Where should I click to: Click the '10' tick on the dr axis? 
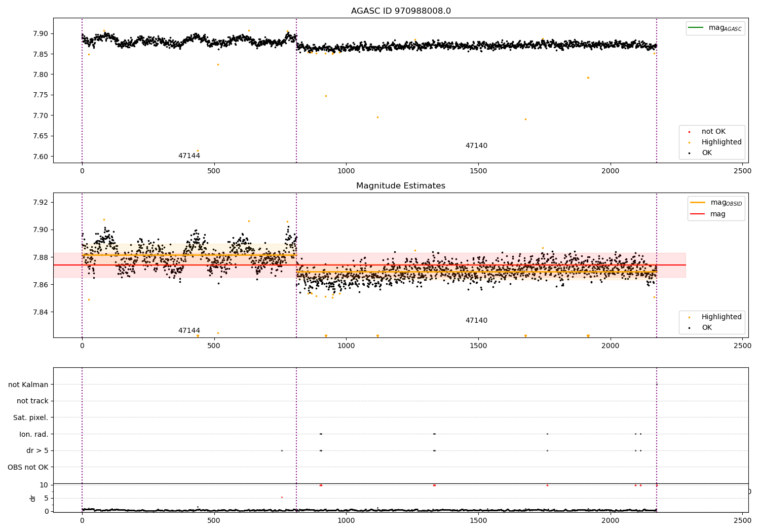tap(44, 485)
